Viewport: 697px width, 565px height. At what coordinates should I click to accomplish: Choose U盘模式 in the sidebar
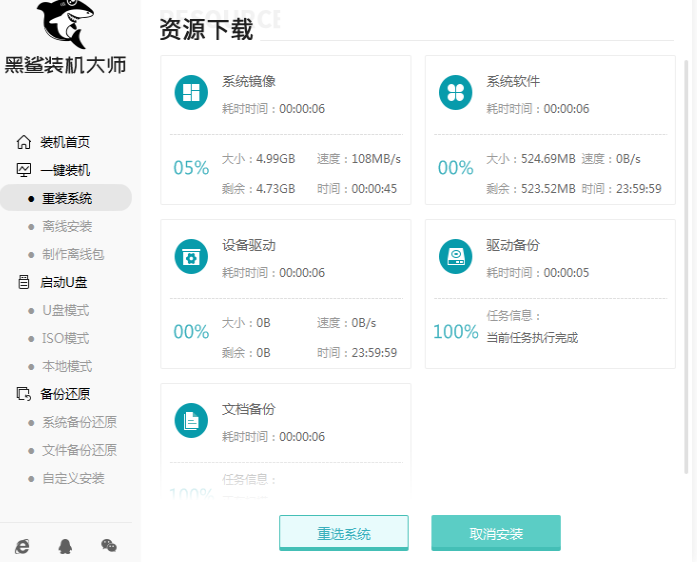[66, 310]
